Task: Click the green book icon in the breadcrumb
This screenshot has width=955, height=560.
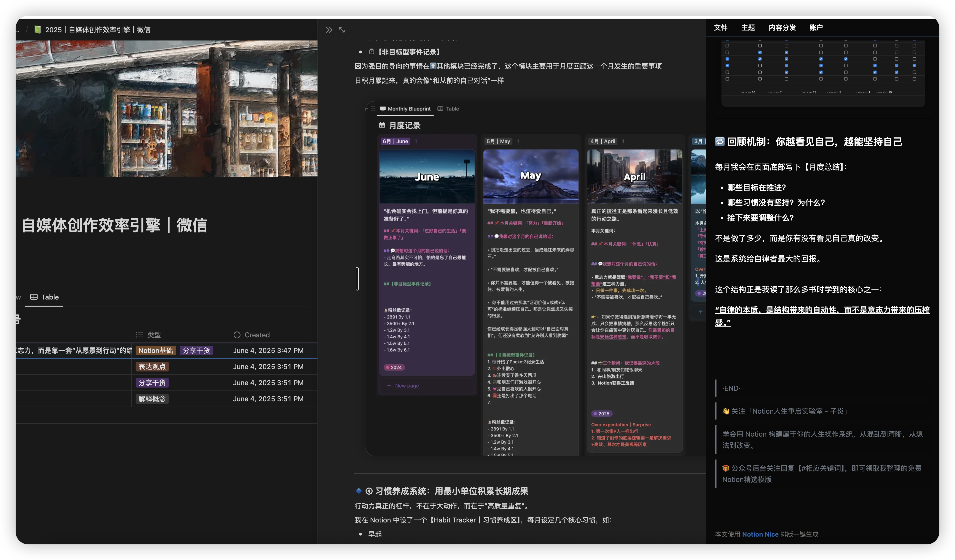Action: [38, 30]
